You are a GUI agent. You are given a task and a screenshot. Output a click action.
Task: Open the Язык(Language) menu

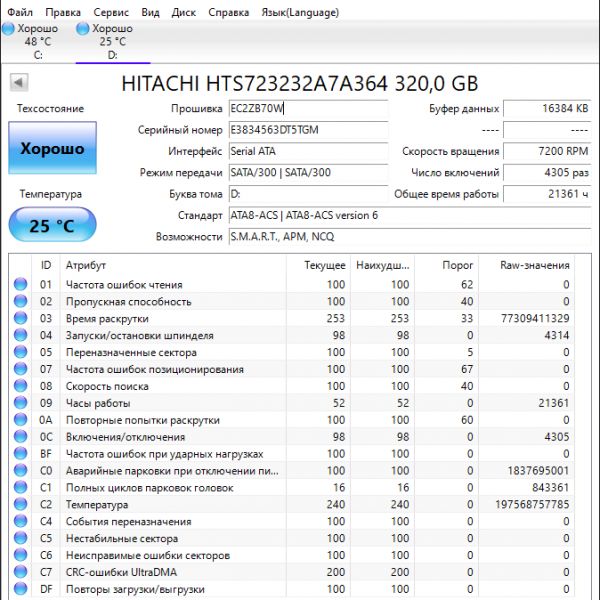point(300,12)
